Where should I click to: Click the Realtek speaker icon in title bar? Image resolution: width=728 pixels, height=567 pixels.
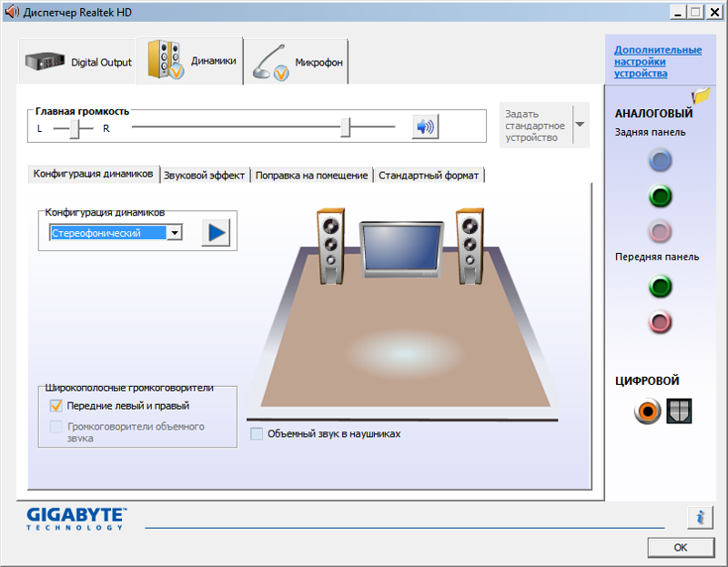click(12, 12)
